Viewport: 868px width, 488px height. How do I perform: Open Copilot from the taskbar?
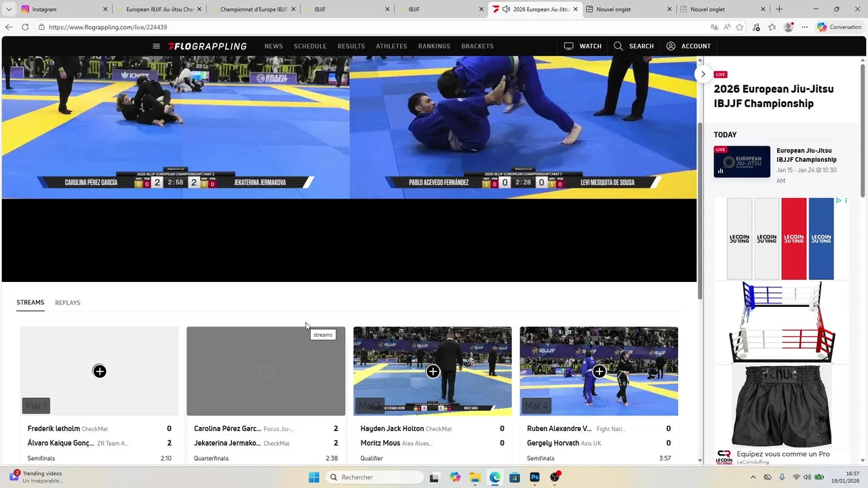(x=454, y=477)
